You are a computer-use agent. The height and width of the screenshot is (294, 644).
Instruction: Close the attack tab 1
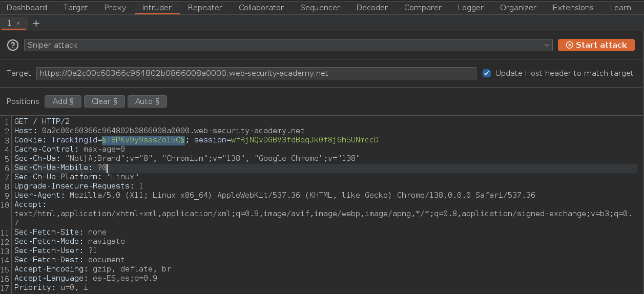[18, 23]
